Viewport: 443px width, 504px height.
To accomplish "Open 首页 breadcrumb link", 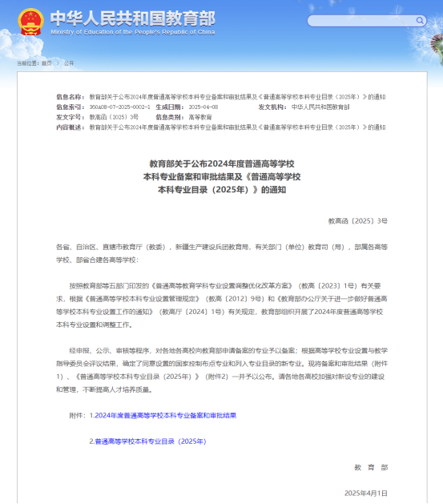I will click(46, 63).
